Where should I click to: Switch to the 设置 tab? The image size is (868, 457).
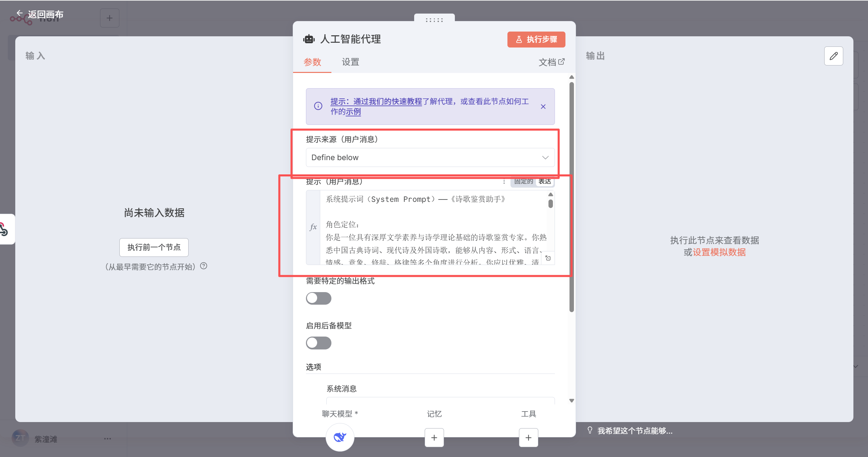pyautogui.click(x=350, y=62)
